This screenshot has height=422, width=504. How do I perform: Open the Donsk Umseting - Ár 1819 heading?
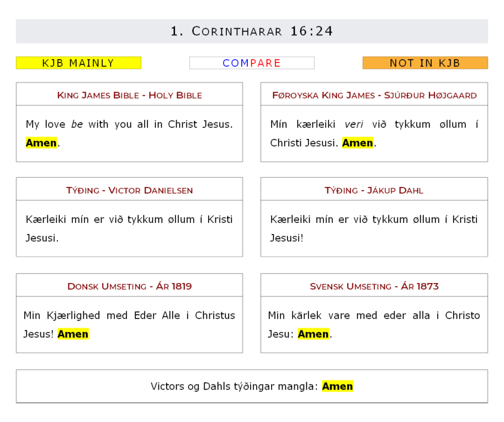click(x=129, y=286)
